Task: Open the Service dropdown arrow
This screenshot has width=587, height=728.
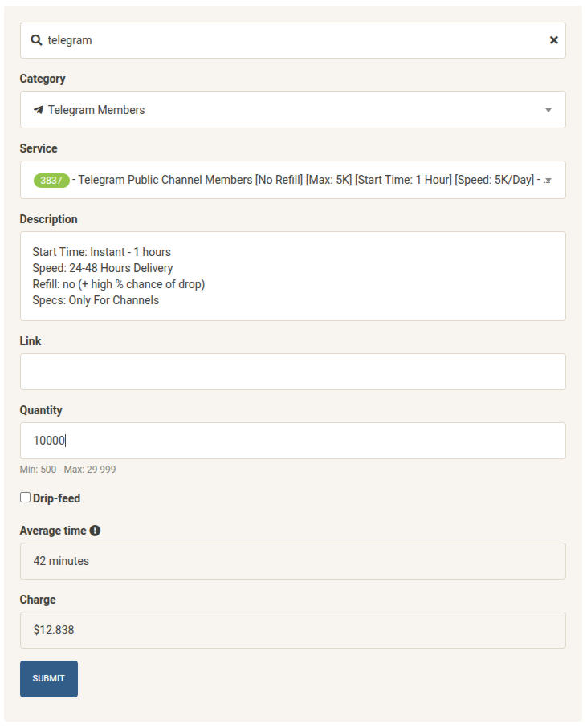Action: click(548, 181)
